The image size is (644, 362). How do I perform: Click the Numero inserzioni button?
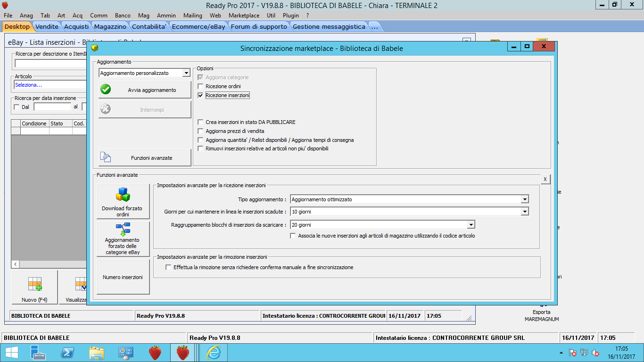[x=123, y=277]
